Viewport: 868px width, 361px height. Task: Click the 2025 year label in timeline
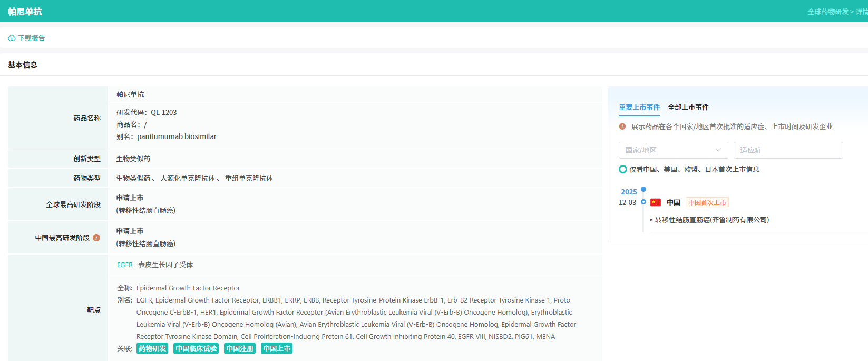click(629, 192)
